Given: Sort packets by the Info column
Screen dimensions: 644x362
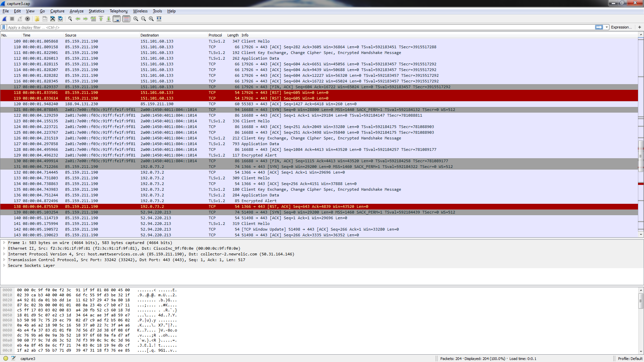Looking at the screenshot, I should click(439, 35).
